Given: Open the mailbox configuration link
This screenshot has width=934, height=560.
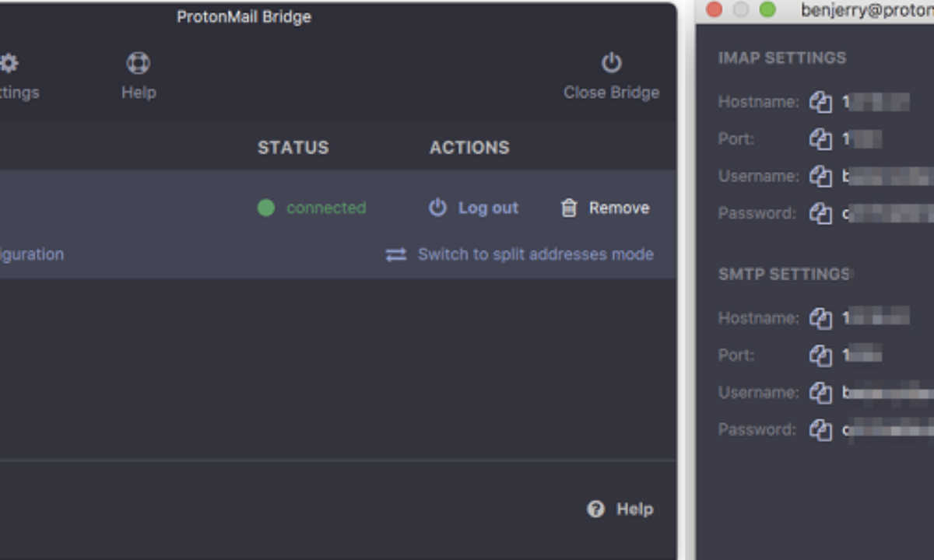Looking at the screenshot, I should pyautogui.click(x=31, y=254).
